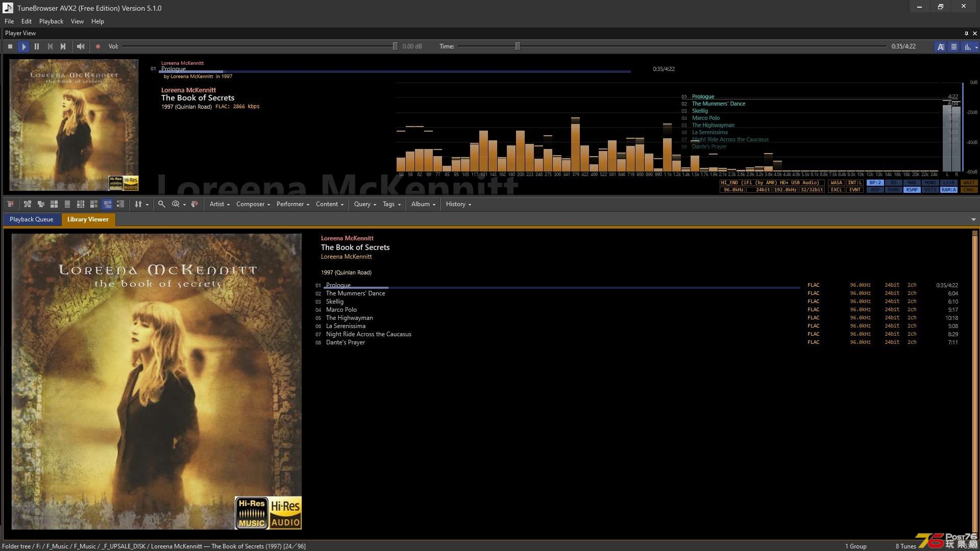The width and height of the screenshot is (980, 551).
Task: Open dropdown arrow beside spectrum icon
Action: pos(976,47)
